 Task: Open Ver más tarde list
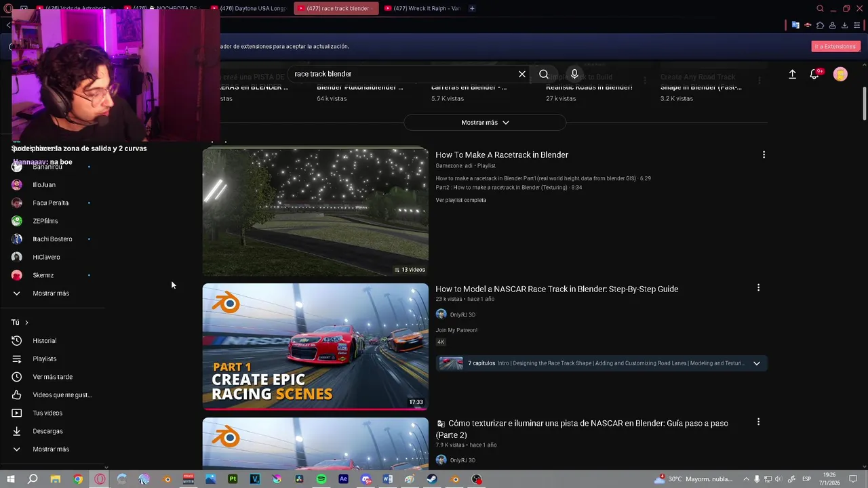(52, 377)
